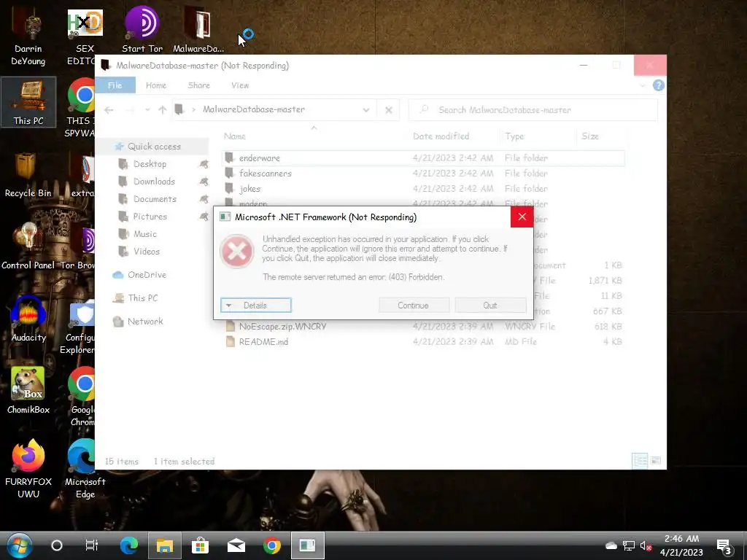Open Chrome from the taskbar
The height and width of the screenshot is (560, 747).
pyautogui.click(x=272, y=545)
